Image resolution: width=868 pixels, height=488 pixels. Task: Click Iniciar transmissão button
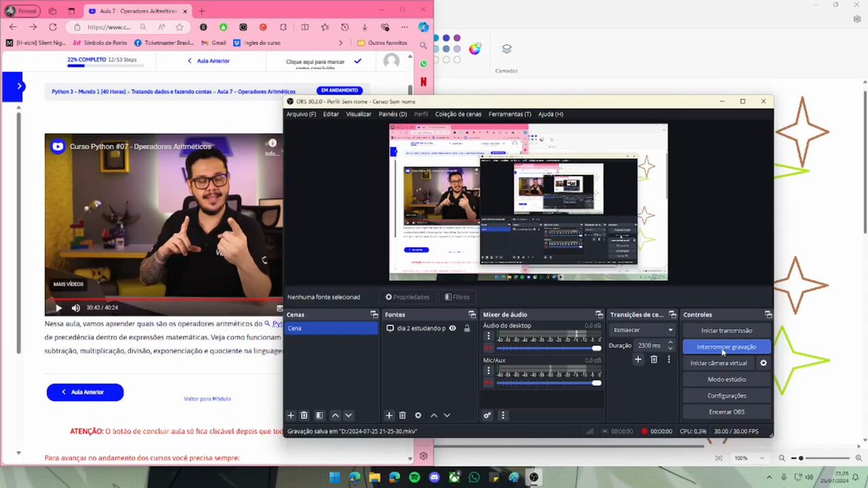[726, 330]
